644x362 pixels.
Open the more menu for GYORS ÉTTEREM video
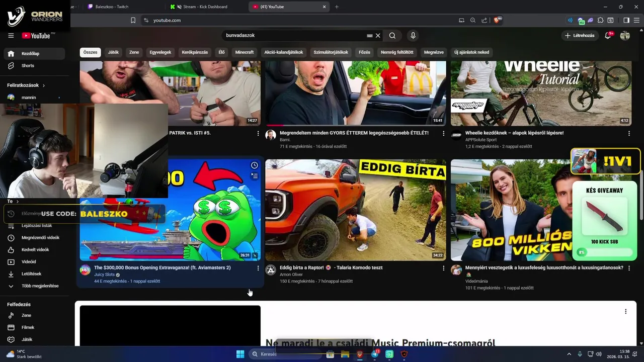[443, 133]
